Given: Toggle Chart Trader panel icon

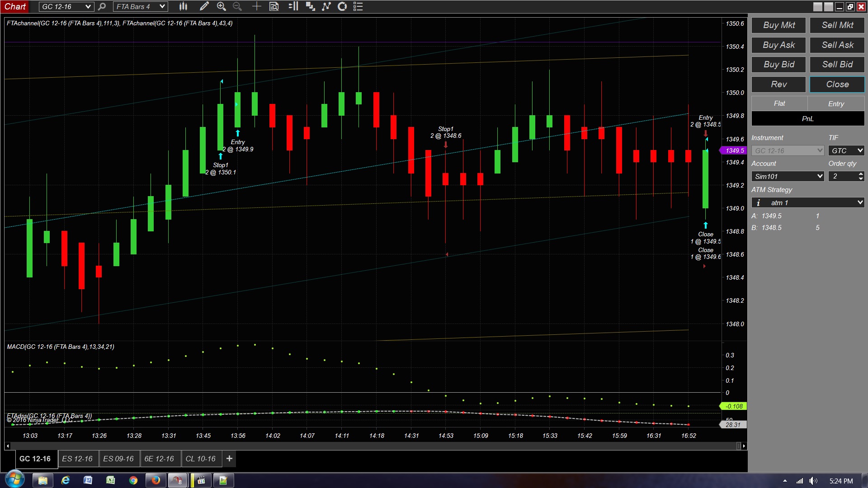Looking at the screenshot, I should pos(293,6).
